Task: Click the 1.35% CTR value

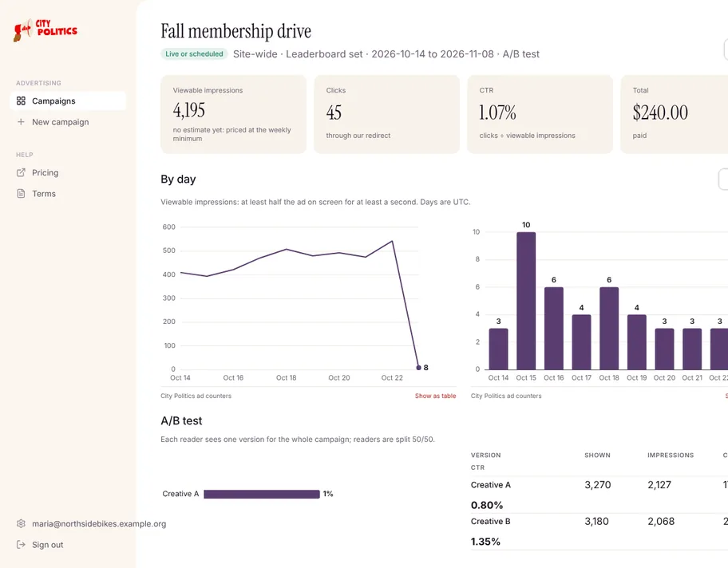Action: pyautogui.click(x=485, y=542)
